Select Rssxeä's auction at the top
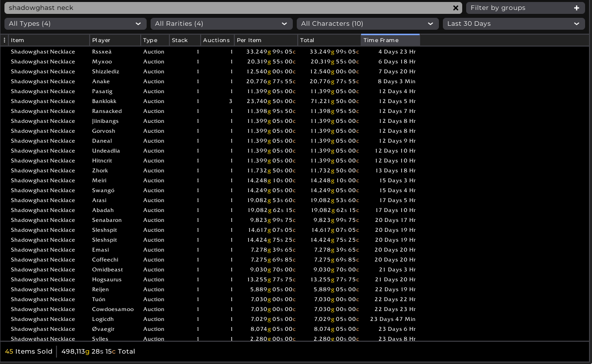Image resolution: width=592 pixels, height=364 pixels. (198, 52)
